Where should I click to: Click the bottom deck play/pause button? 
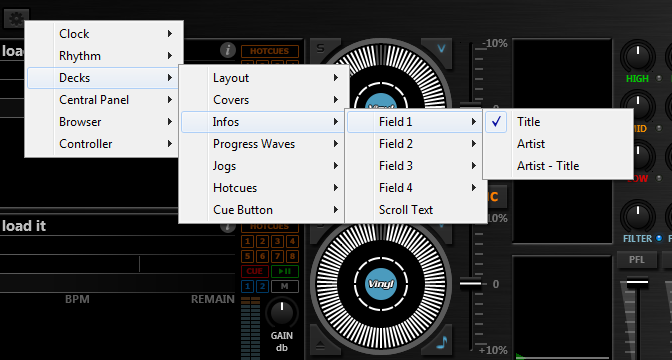[x=285, y=271]
